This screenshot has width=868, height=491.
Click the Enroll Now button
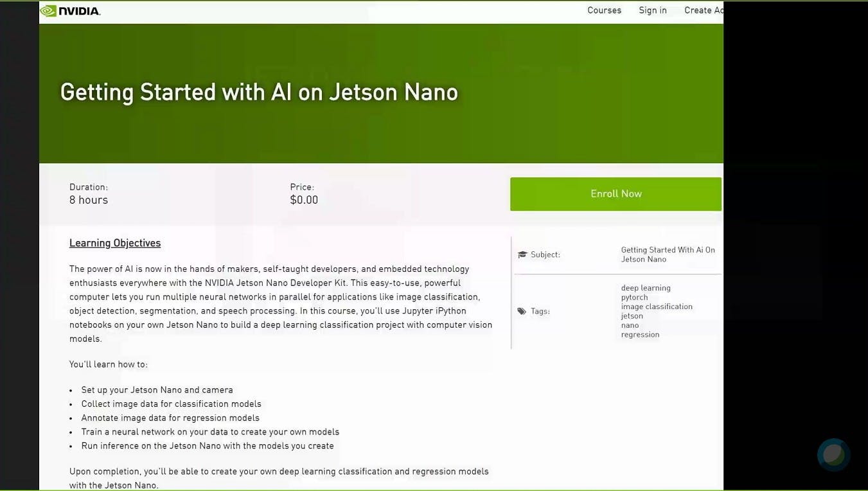pyautogui.click(x=616, y=194)
